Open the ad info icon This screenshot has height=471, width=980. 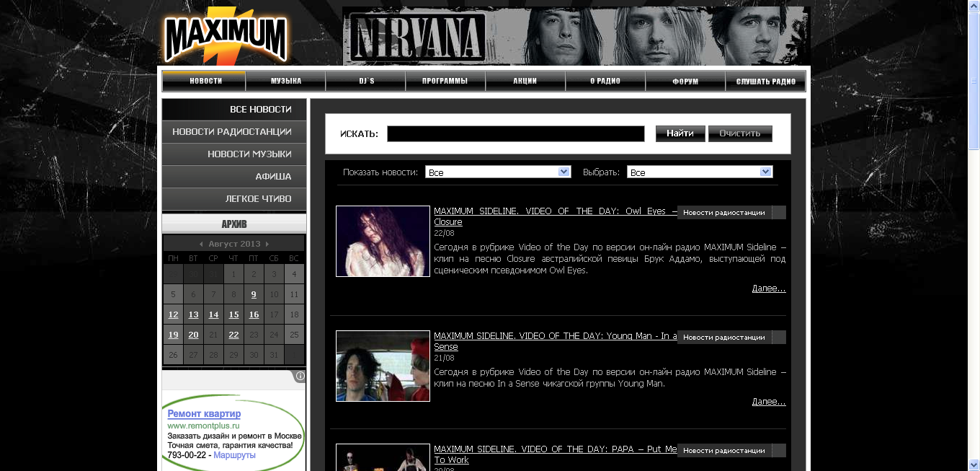click(300, 377)
